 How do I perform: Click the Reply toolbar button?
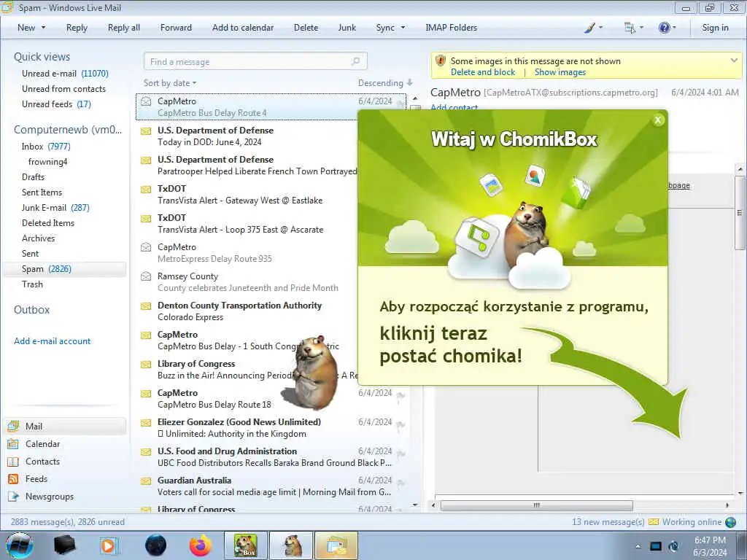click(x=77, y=28)
